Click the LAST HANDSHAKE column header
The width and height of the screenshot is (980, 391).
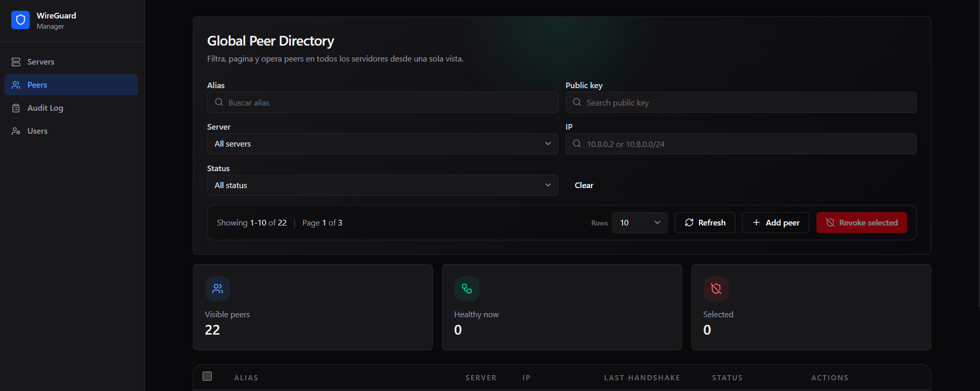[642, 378]
